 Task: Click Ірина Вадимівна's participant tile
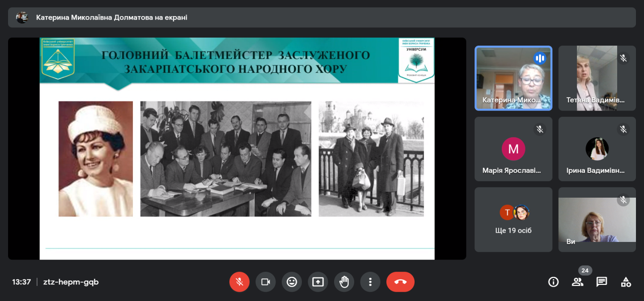coord(597,149)
